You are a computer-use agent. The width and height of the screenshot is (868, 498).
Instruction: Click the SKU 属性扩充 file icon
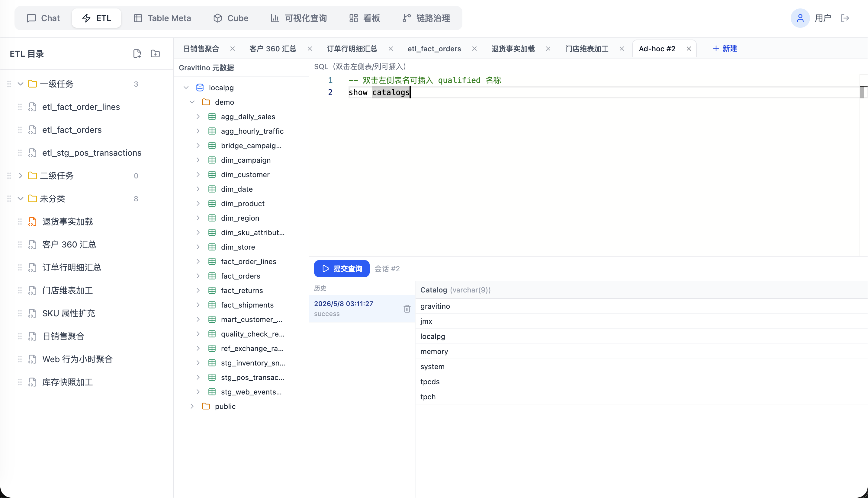32,313
